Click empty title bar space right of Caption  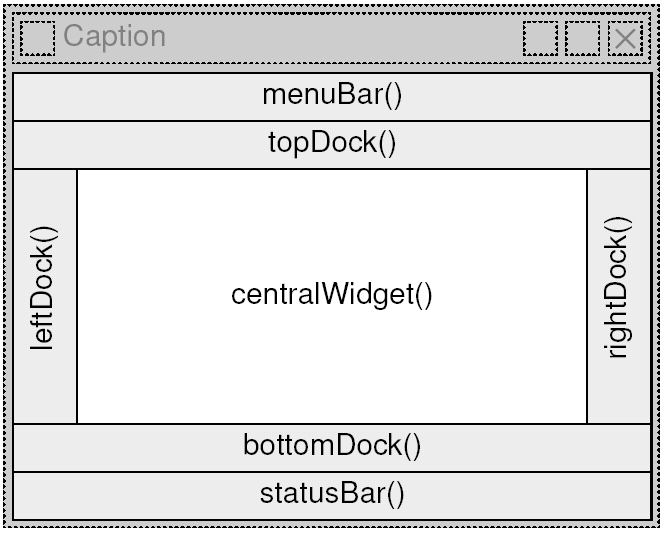point(343,39)
